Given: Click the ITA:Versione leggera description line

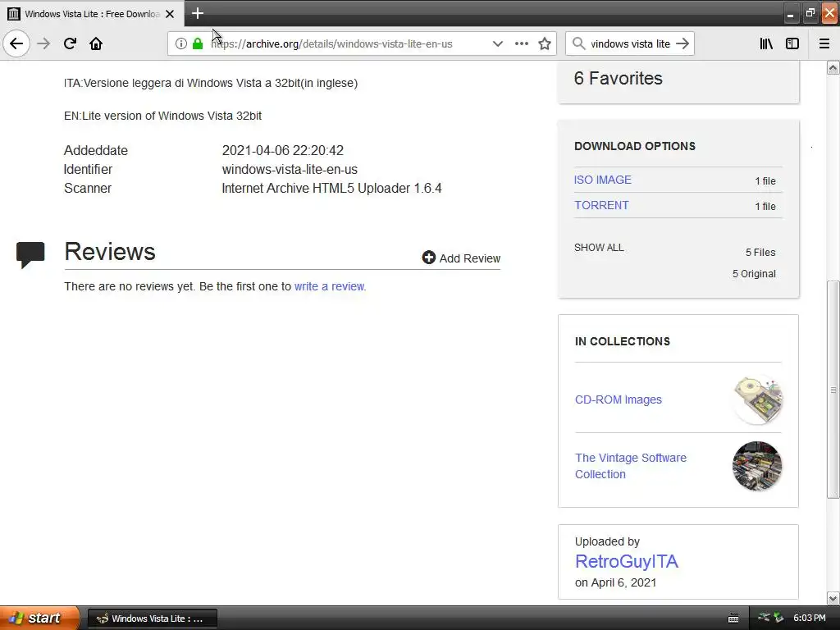Looking at the screenshot, I should coord(211,83).
